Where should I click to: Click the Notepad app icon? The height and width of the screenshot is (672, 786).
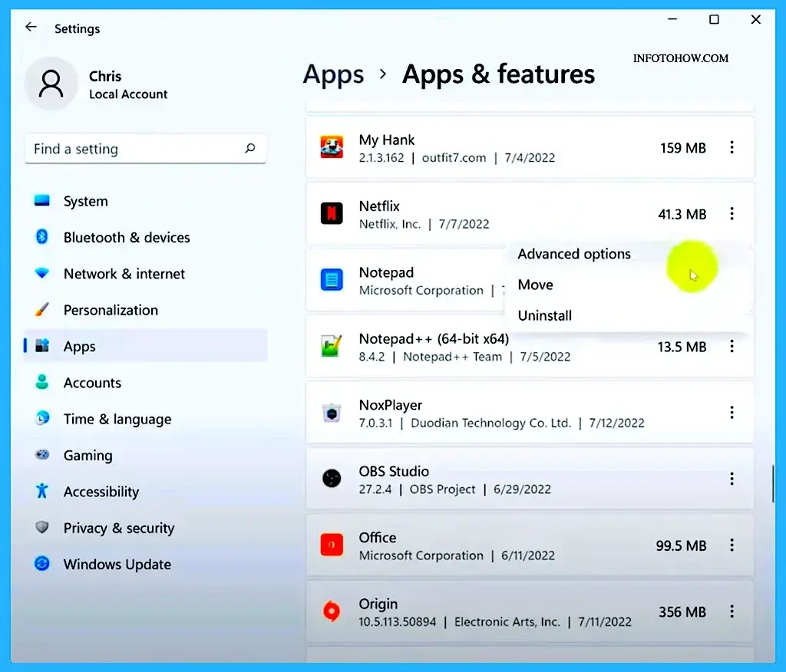332,280
